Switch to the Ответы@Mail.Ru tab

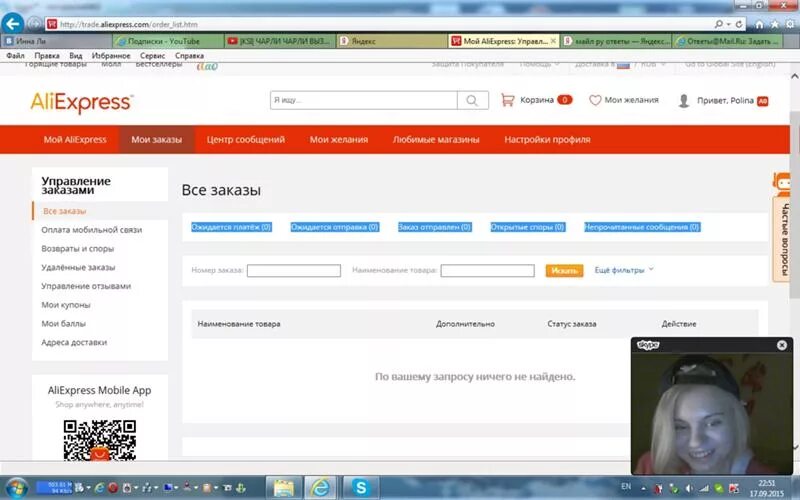pyautogui.click(x=729, y=41)
